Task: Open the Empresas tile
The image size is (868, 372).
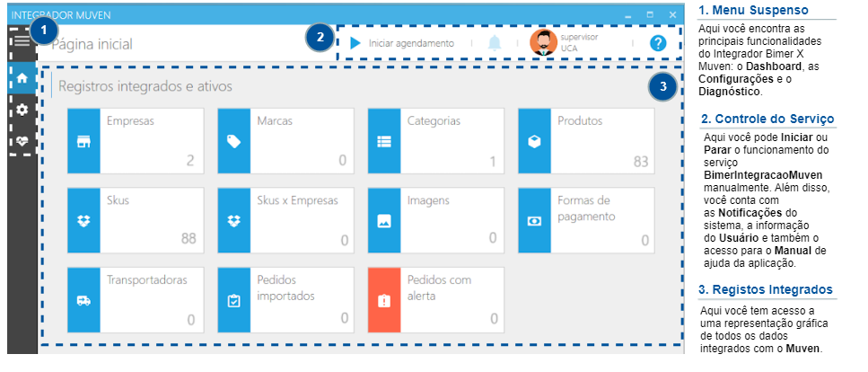Action: pos(136,140)
